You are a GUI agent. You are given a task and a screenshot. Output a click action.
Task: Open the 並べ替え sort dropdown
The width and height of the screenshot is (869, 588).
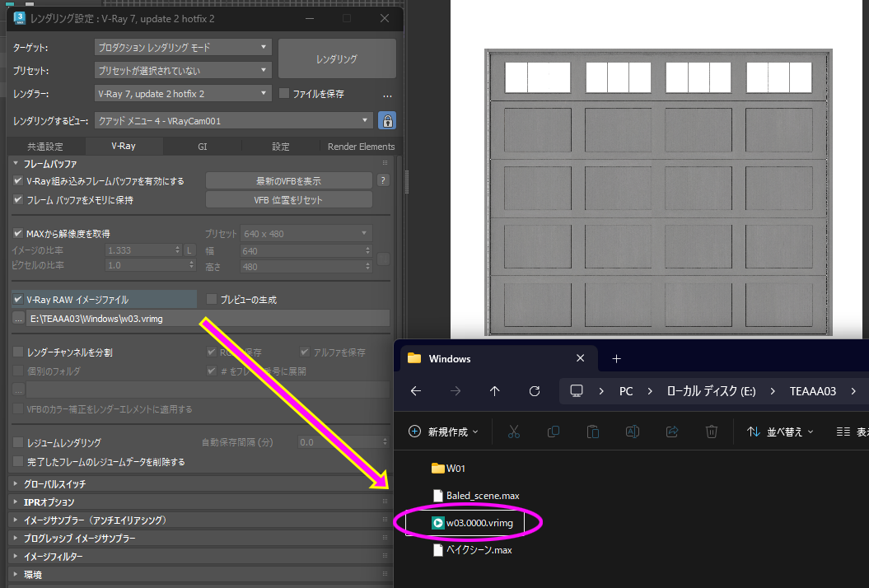point(780,432)
